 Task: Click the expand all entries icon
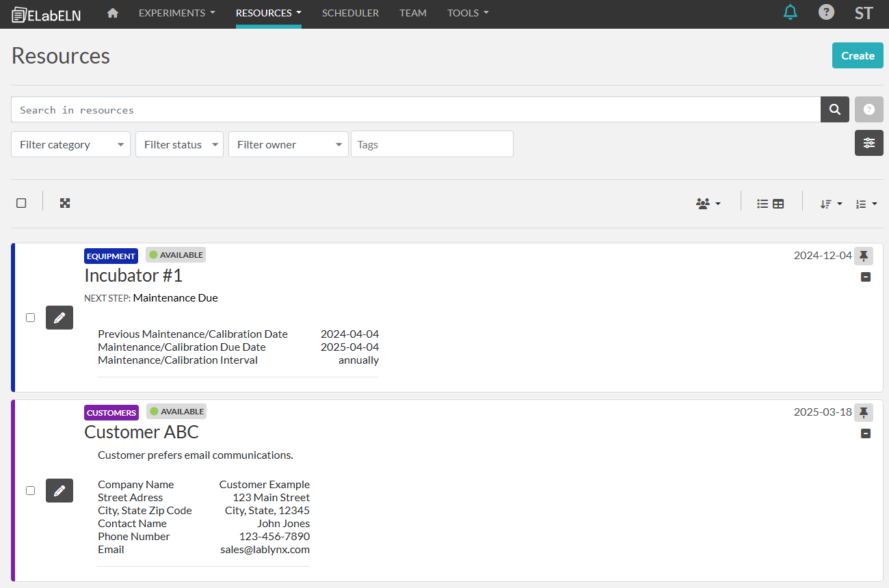[65, 203]
